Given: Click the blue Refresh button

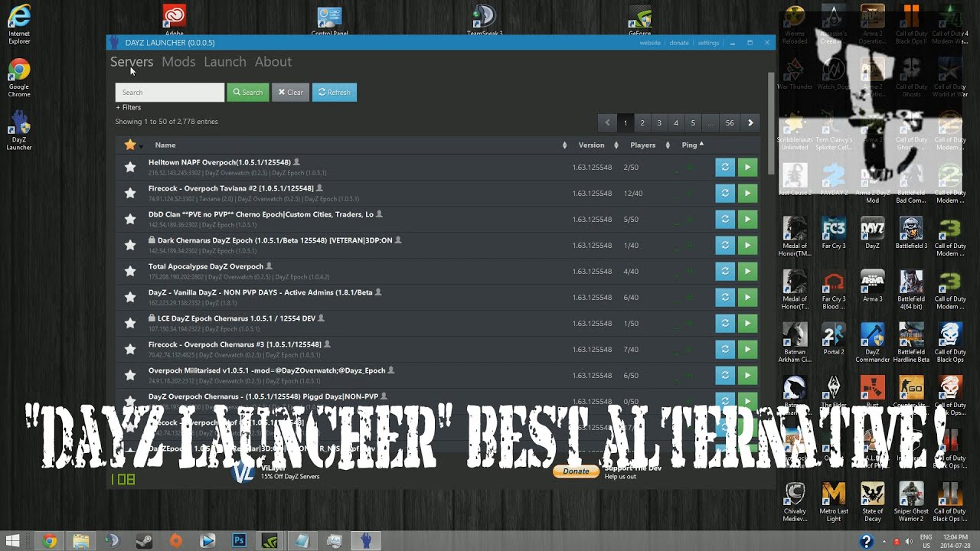Looking at the screenshot, I should [335, 93].
